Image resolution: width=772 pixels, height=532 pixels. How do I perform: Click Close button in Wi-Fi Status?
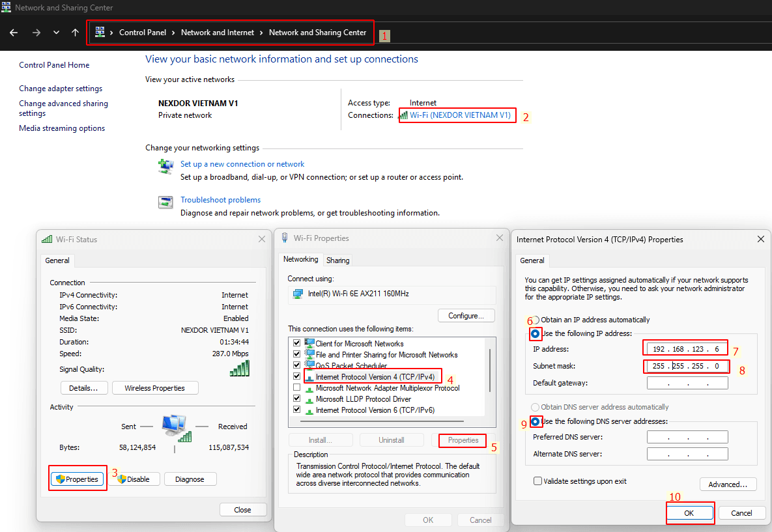pyautogui.click(x=243, y=510)
